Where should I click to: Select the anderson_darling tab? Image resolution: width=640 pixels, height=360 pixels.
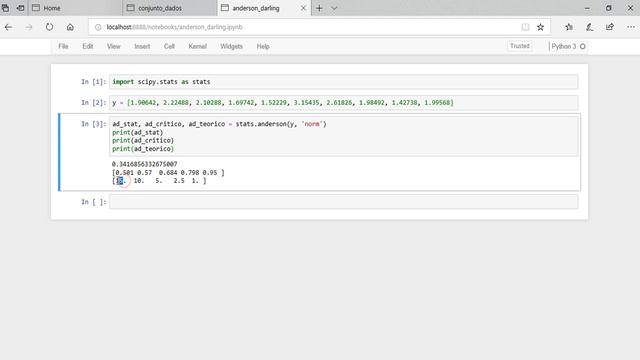coord(256,8)
